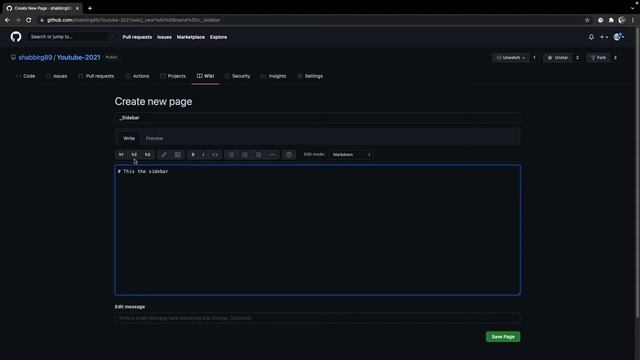Bookmark this page with the star icon

point(587,20)
